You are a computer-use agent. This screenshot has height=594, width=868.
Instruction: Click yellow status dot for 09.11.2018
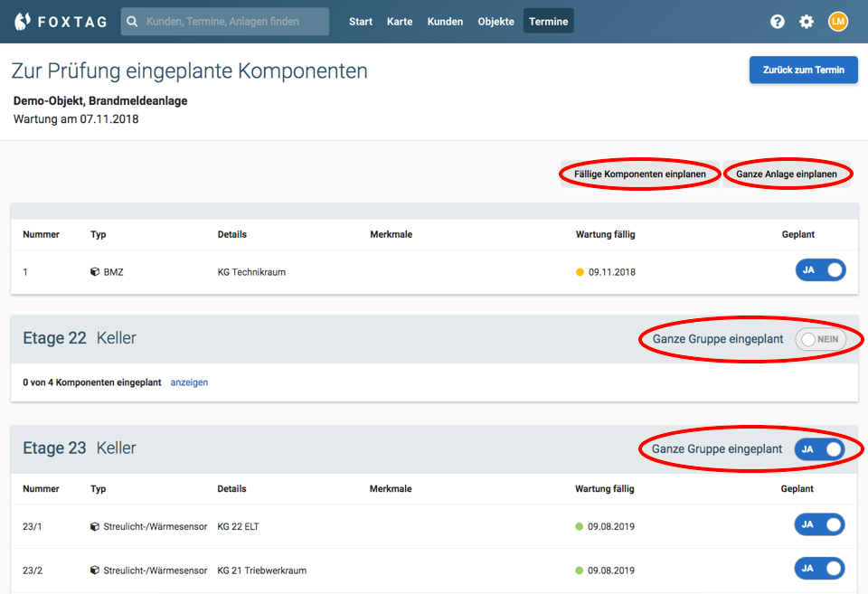click(580, 272)
